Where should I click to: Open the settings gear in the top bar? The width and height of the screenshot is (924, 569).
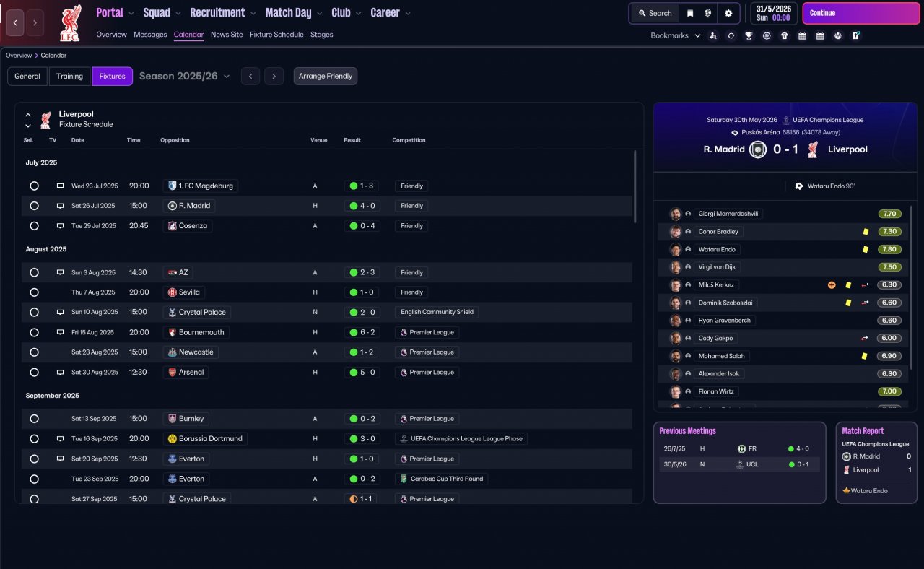728,13
